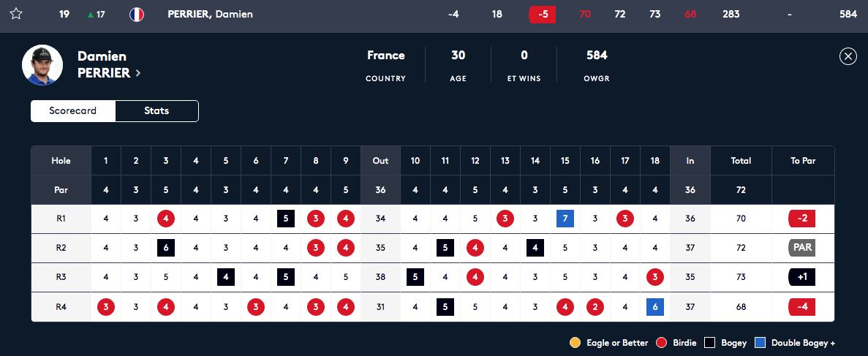Click Damien Perrier's profile photo
The image size is (868, 356).
click(x=42, y=65)
